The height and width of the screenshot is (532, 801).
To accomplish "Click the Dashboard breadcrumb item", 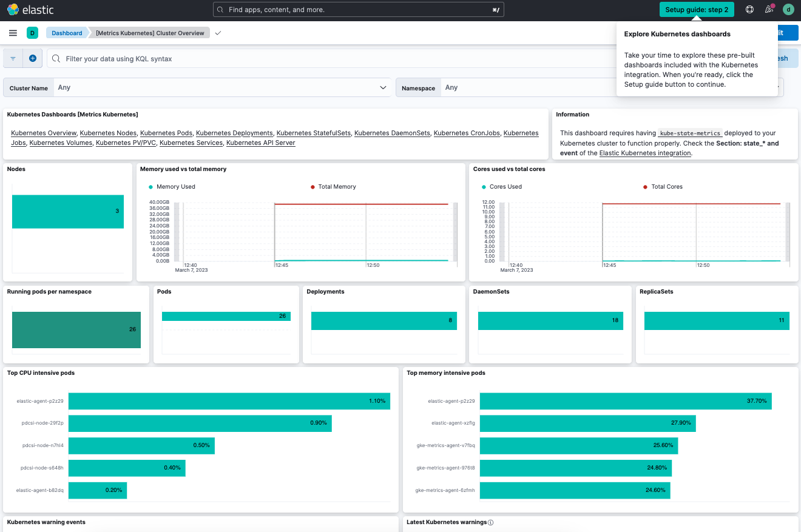I will tap(66, 33).
